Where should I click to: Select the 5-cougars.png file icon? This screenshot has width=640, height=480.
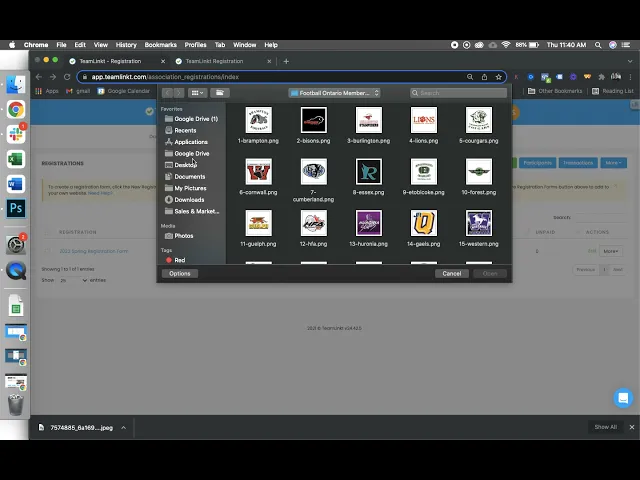coord(479,120)
